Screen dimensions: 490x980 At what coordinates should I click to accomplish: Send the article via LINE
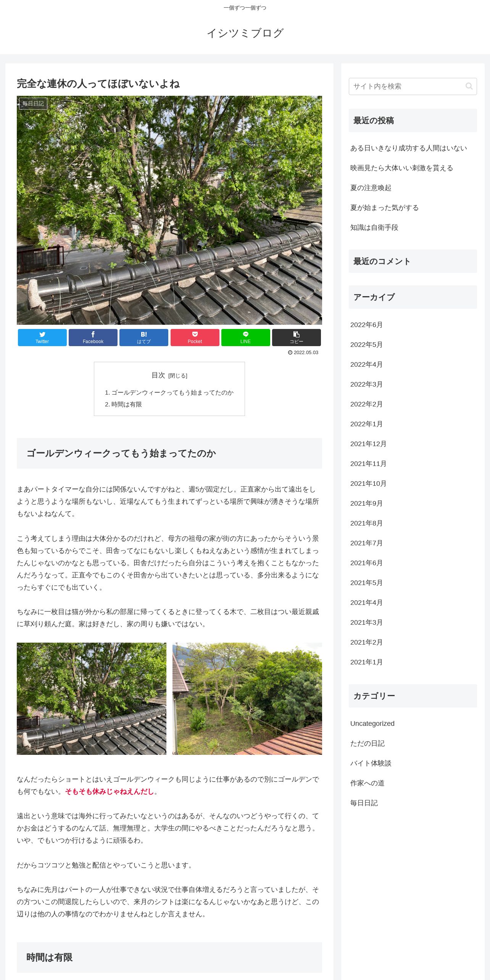[246, 337]
